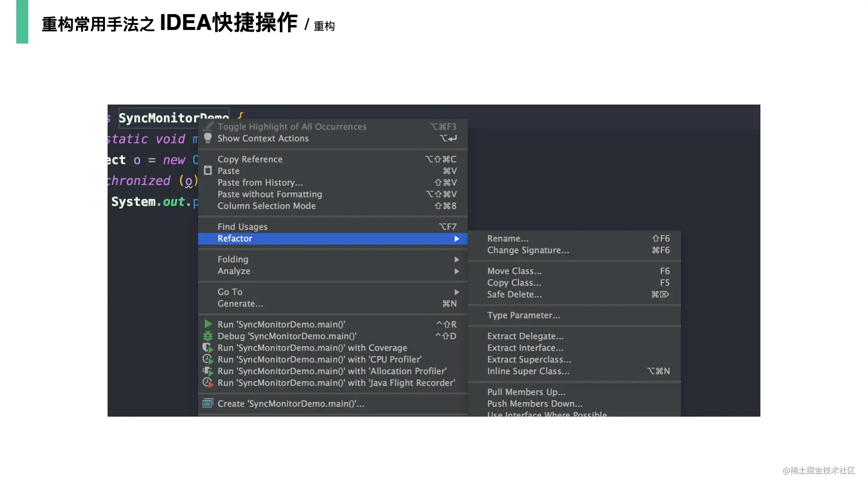The height and width of the screenshot is (488, 868).
Task: Click the SyncMonitorDemo class name in editor
Action: (x=174, y=118)
